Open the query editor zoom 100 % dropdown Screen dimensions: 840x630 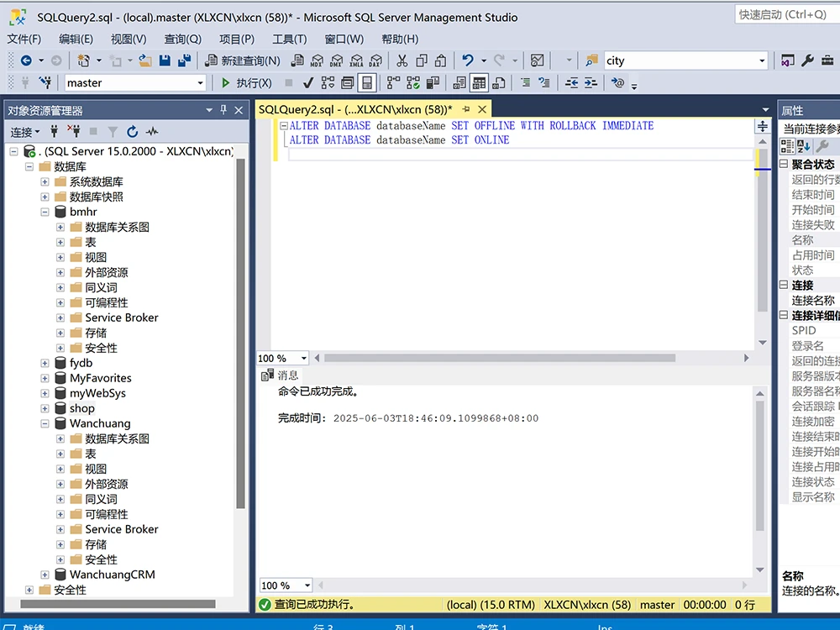pos(304,358)
